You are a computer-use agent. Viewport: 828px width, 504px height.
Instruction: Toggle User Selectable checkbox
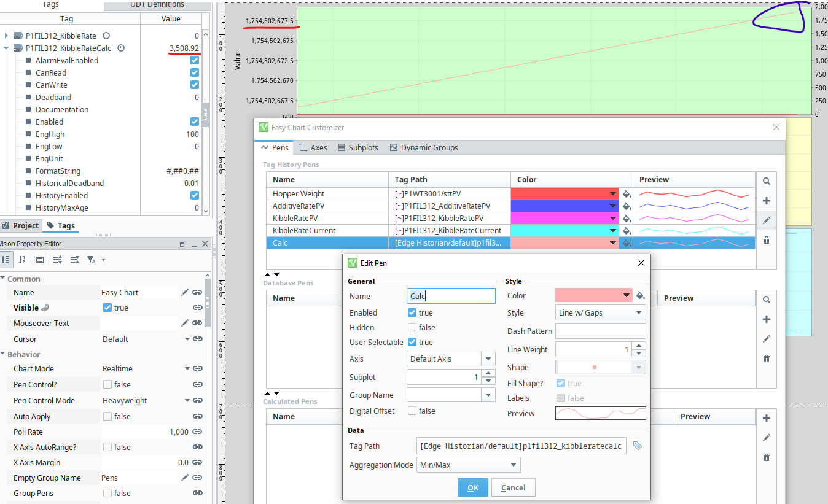coord(412,342)
